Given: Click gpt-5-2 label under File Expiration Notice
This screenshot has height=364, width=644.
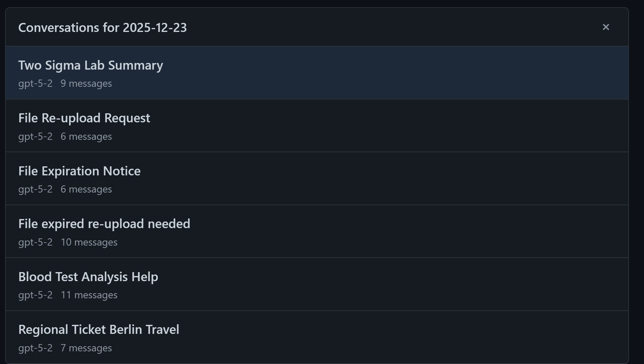Looking at the screenshot, I should tap(35, 189).
